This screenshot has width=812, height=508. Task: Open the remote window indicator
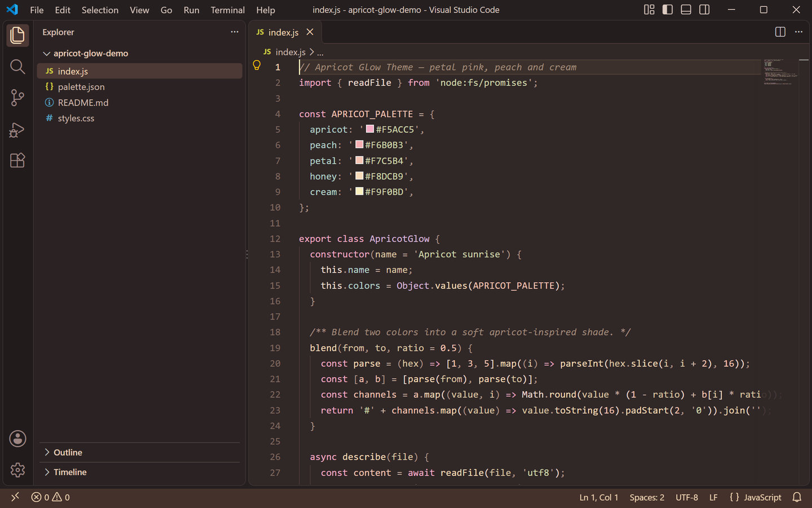tap(15, 497)
